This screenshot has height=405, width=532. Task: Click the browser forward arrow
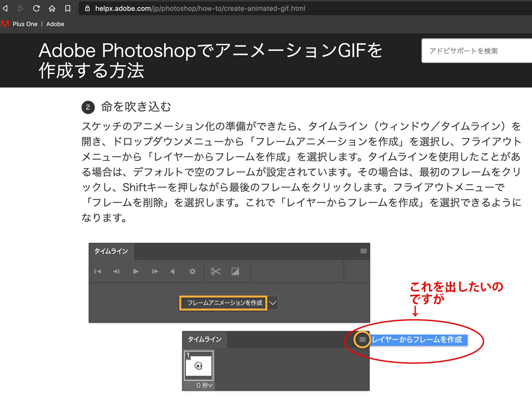(21, 9)
